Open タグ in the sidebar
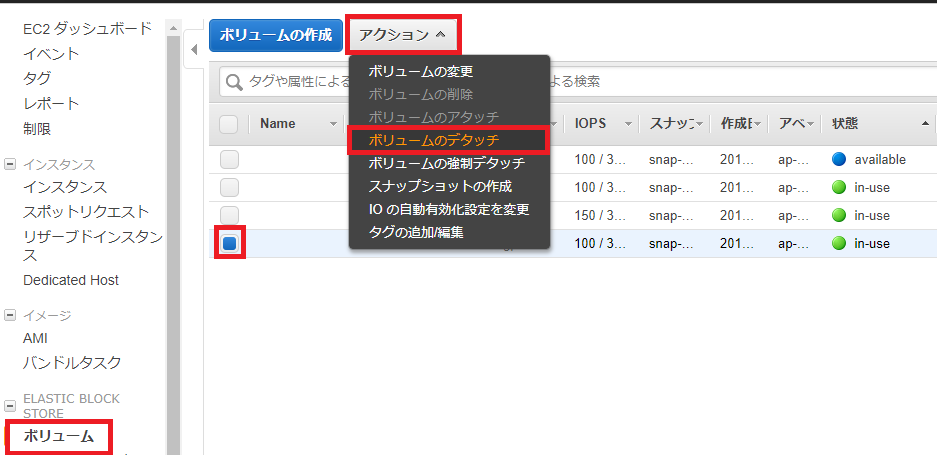Viewport: 937px width, 455px height. click(37, 78)
